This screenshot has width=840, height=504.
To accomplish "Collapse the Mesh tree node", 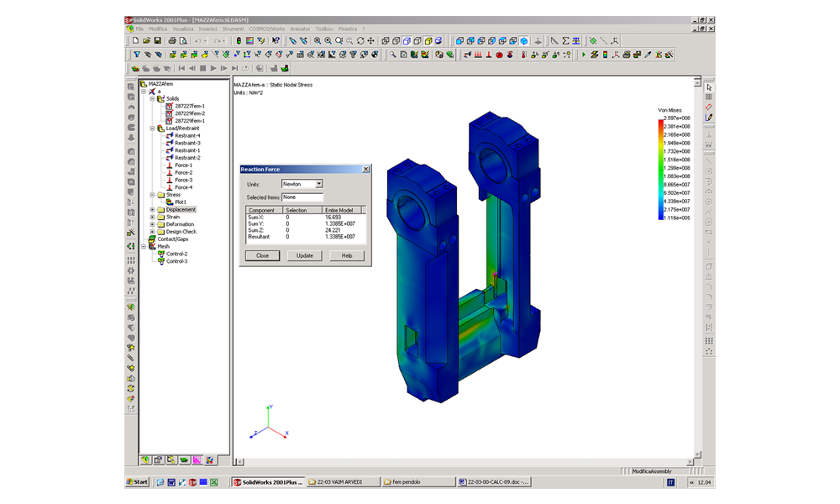I will 144,246.
